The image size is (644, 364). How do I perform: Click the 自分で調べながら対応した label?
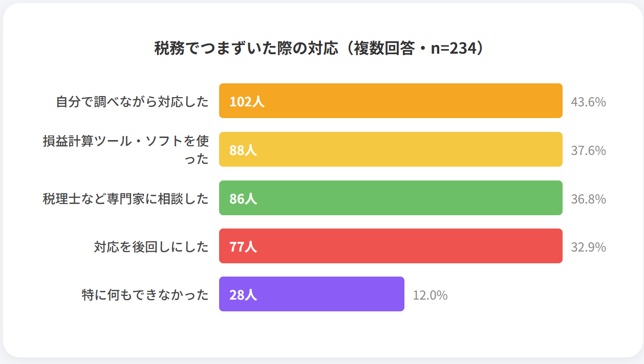pos(133,101)
